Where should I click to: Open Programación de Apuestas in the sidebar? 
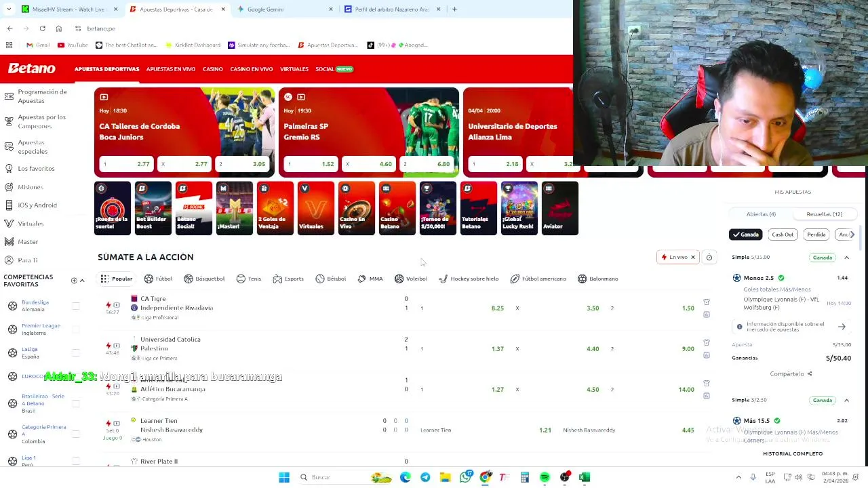pyautogui.click(x=42, y=96)
